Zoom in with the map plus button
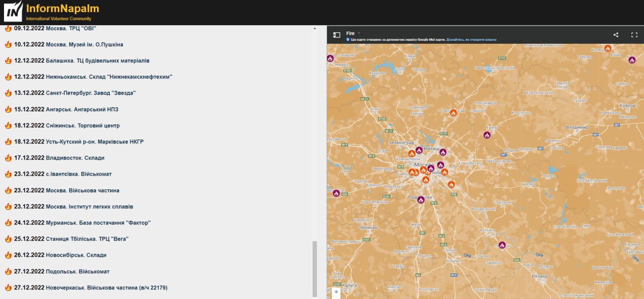This screenshot has height=299, width=644. click(336, 292)
